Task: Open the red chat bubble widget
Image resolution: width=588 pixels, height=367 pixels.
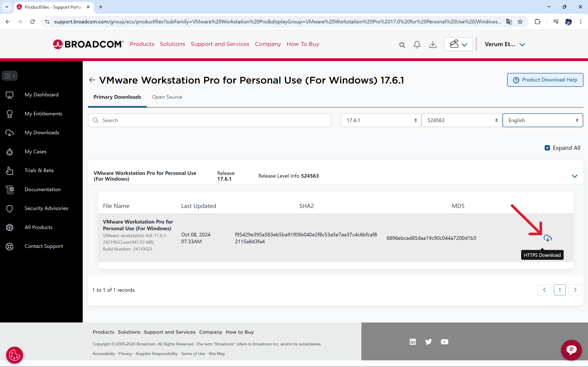Action: tap(571, 350)
